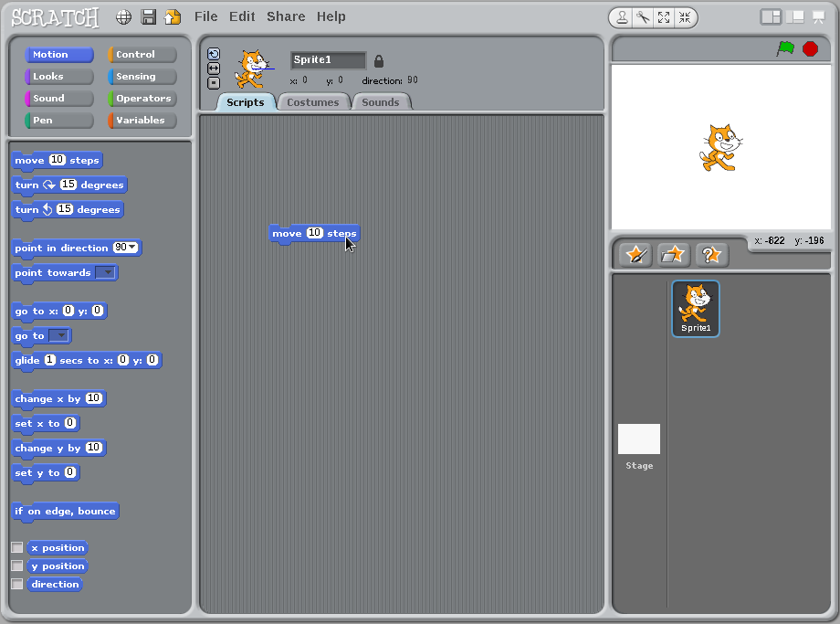Choose new sprite from file

[x=673, y=255]
